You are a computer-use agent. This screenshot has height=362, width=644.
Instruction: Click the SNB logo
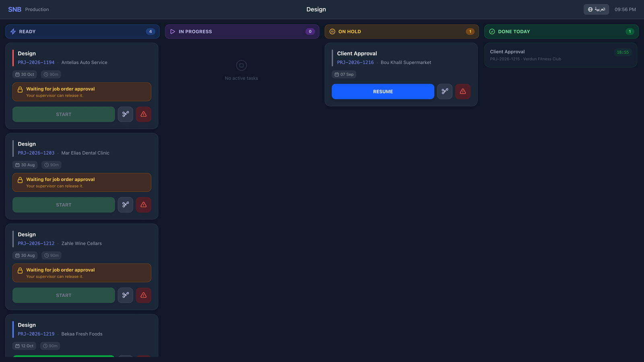tap(14, 9)
